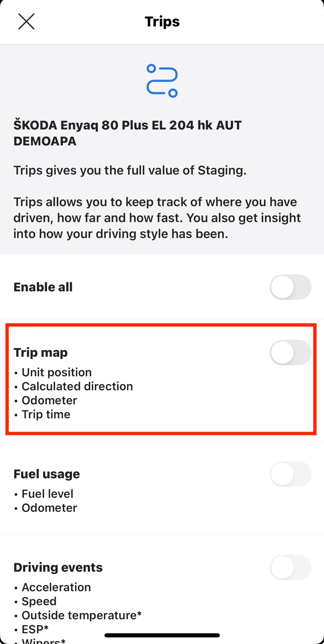
Task: Select the ŠKODA Enyaq vehicle name
Action: (128, 133)
